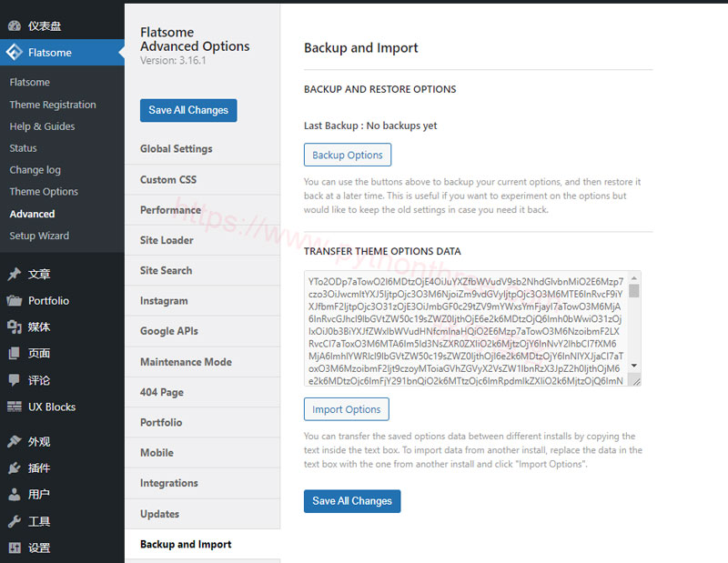The image size is (728, 563).
Task: Click the textarea scrollbar up arrow
Action: 634,277
